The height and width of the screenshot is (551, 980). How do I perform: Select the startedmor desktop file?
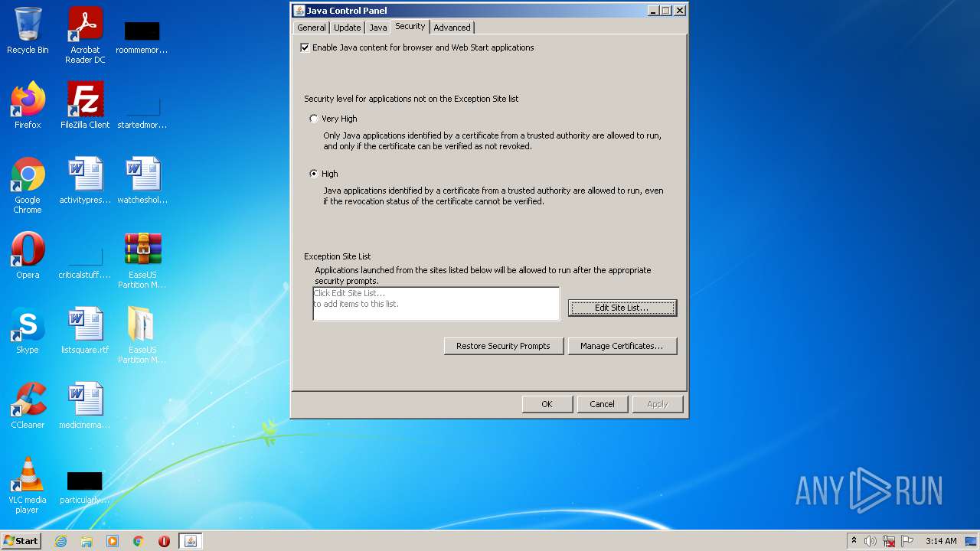tap(142, 112)
